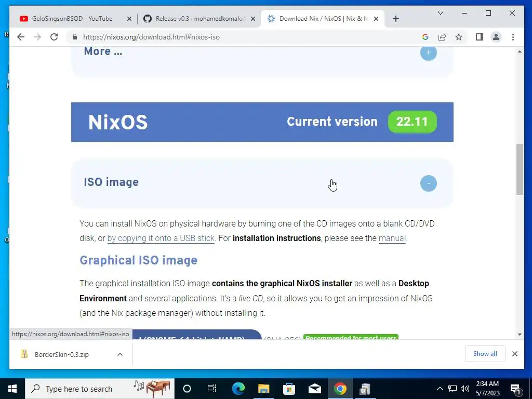
Task: Open the installer app on the taskbar
Action: point(365,389)
